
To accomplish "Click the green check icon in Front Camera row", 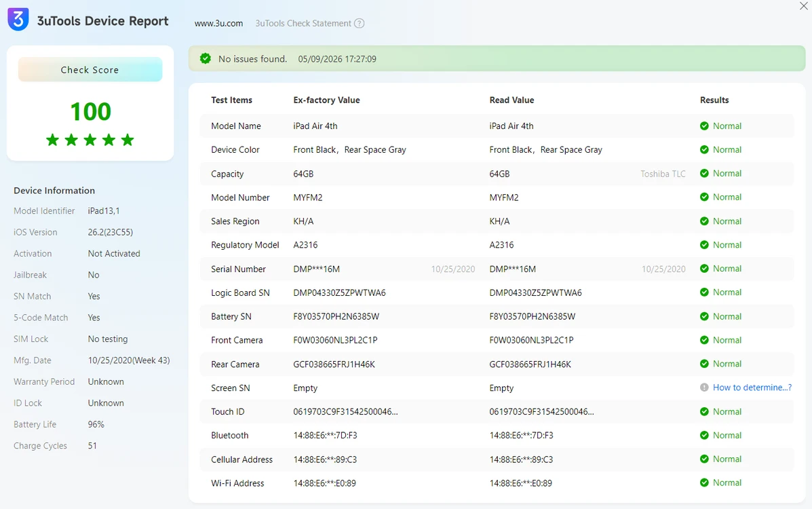I will coord(704,340).
